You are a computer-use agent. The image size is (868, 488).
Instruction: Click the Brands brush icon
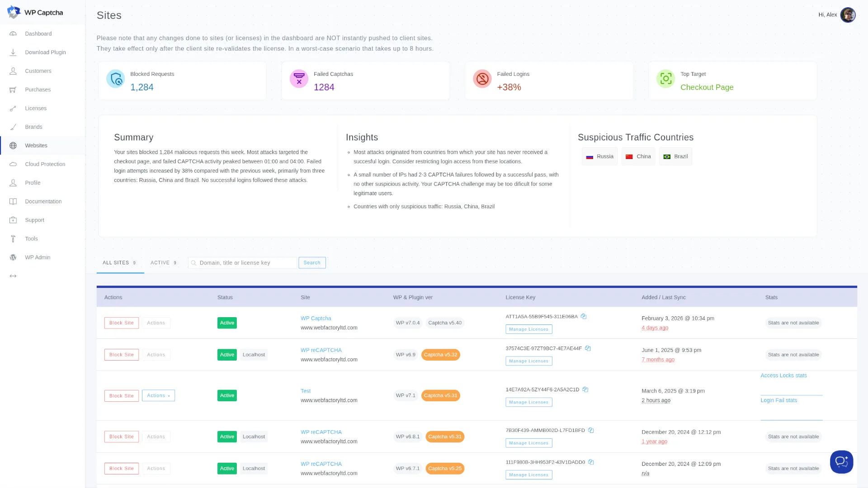click(x=13, y=127)
